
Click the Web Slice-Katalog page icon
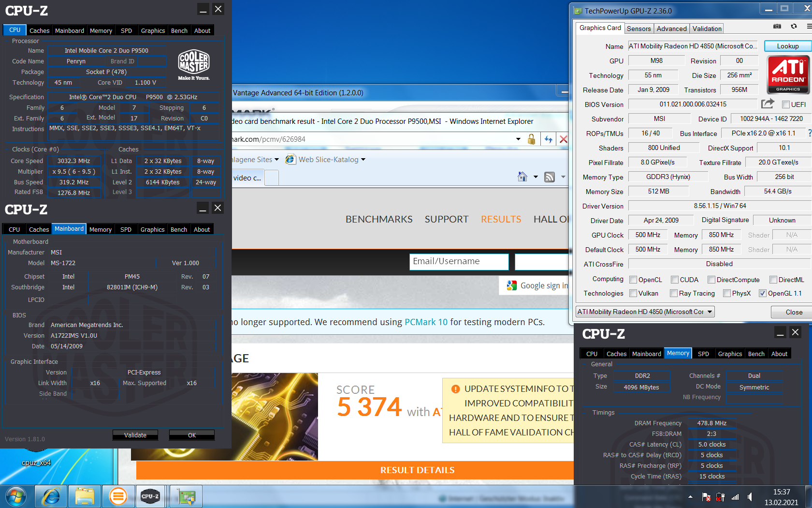point(290,159)
